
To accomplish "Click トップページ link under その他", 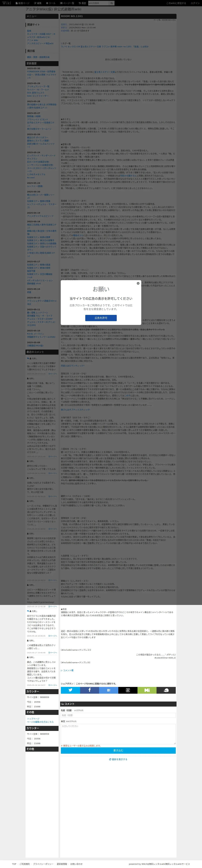I will pos(33,719).
